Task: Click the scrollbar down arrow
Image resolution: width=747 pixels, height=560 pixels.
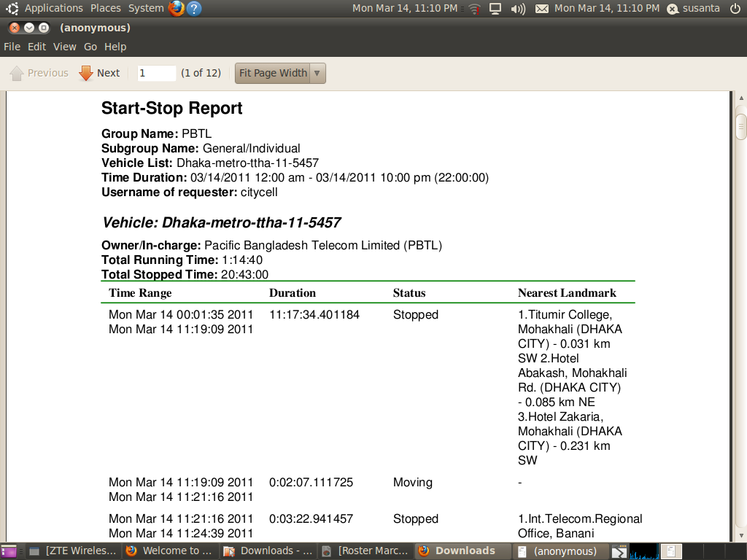Action: tap(741, 534)
